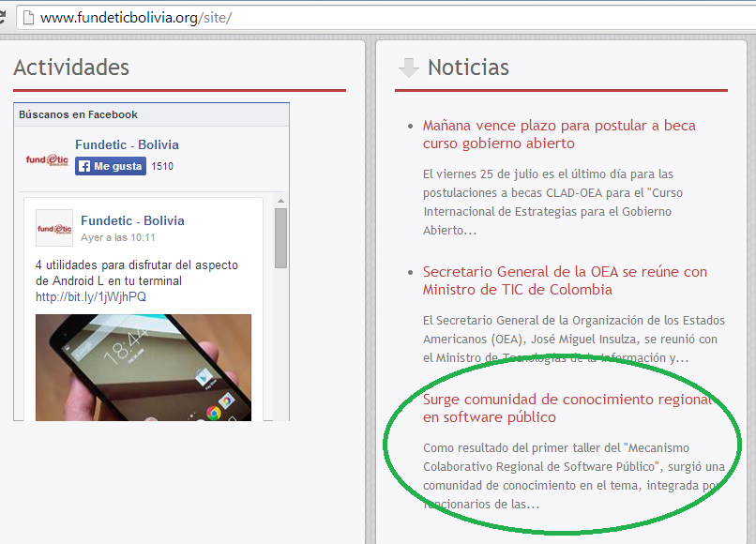This screenshot has height=544, width=756.
Task: Click the Facebook widget scrollbar thumb
Action: 280,238
